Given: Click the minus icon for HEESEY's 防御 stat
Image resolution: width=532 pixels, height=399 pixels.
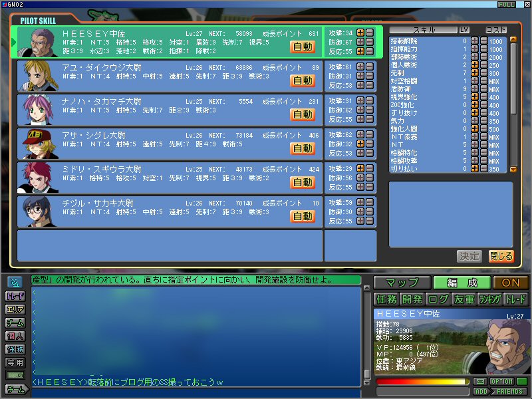Looking at the screenshot, I should (369, 42).
